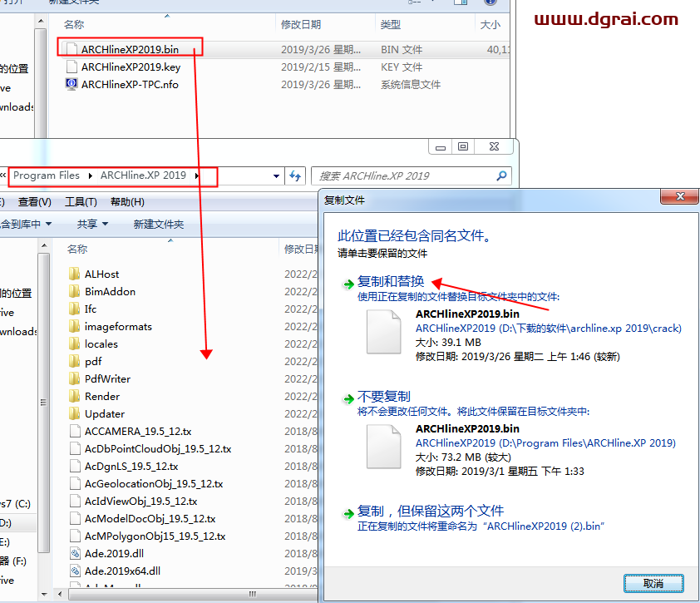Click the Ade.2019.dll file icon

tap(75, 553)
